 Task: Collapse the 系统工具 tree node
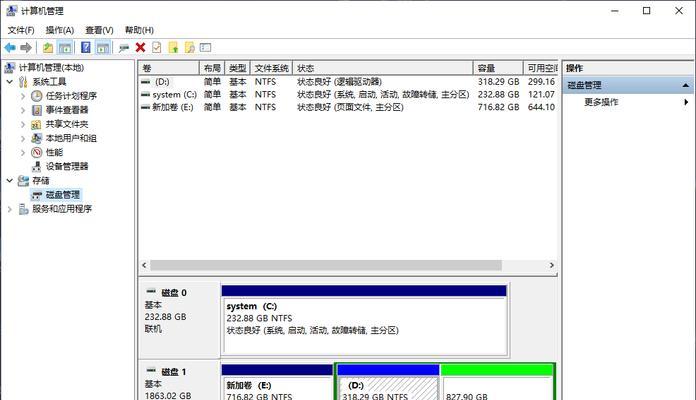9,82
